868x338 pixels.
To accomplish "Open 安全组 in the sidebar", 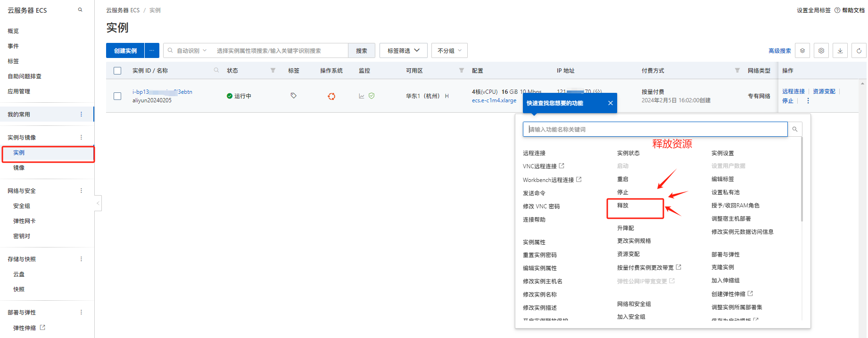I will coord(22,206).
